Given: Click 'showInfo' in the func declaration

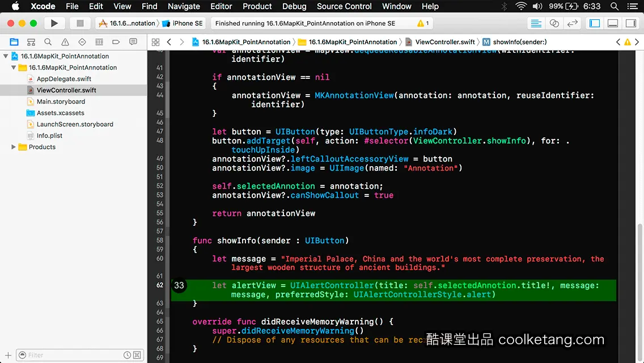Looking at the screenshot, I should point(236,240).
